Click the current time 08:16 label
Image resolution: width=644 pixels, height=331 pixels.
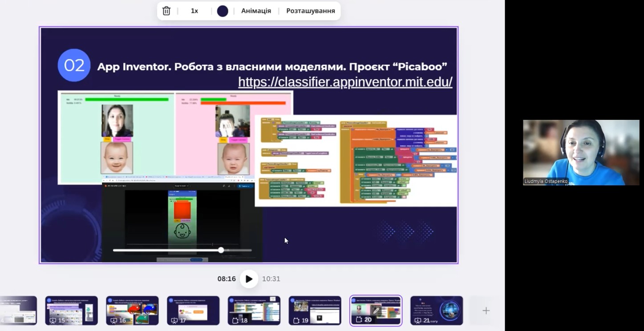click(227, 279)
